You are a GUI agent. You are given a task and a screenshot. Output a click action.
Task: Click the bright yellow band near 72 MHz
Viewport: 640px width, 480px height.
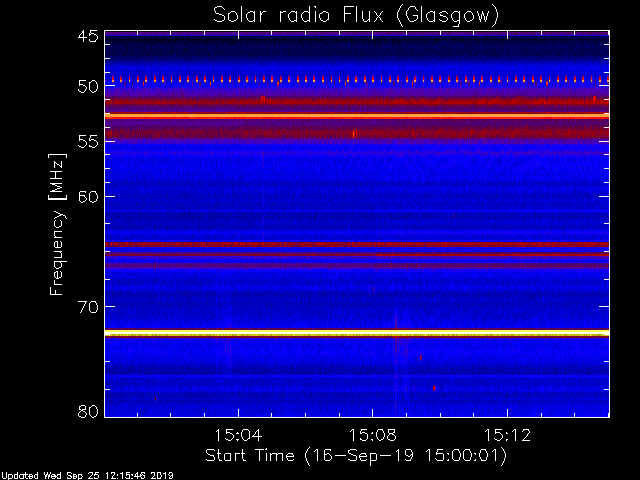(x=357, y=333)
